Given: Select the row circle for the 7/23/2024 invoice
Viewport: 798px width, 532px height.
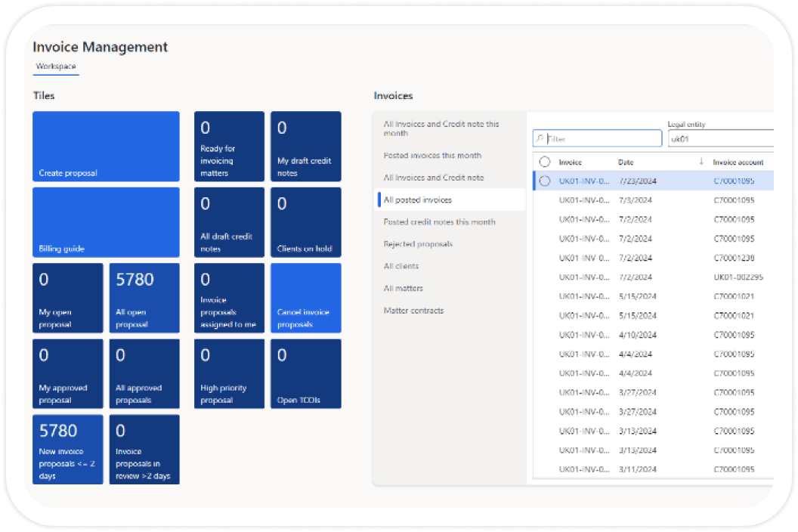Looking at the screenshot, I should click(545, 181).
